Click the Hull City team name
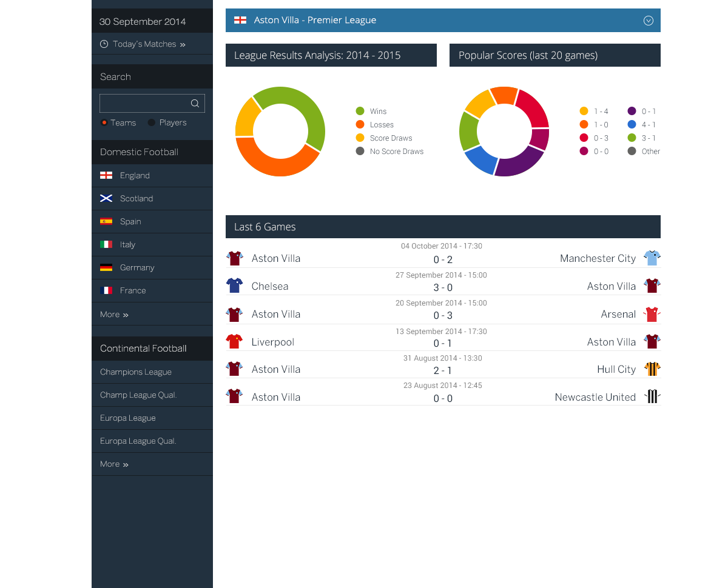Screen dimensions: 728x588 (x=616, y=369)
